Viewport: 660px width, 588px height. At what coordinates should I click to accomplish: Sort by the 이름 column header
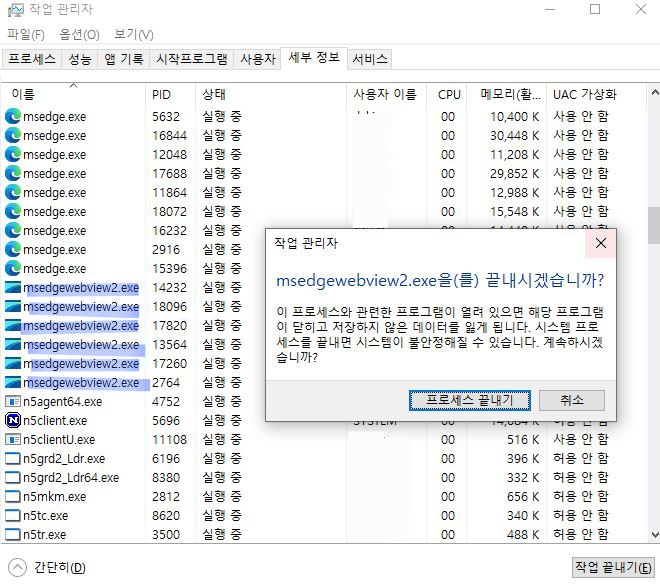click(73, 94)
